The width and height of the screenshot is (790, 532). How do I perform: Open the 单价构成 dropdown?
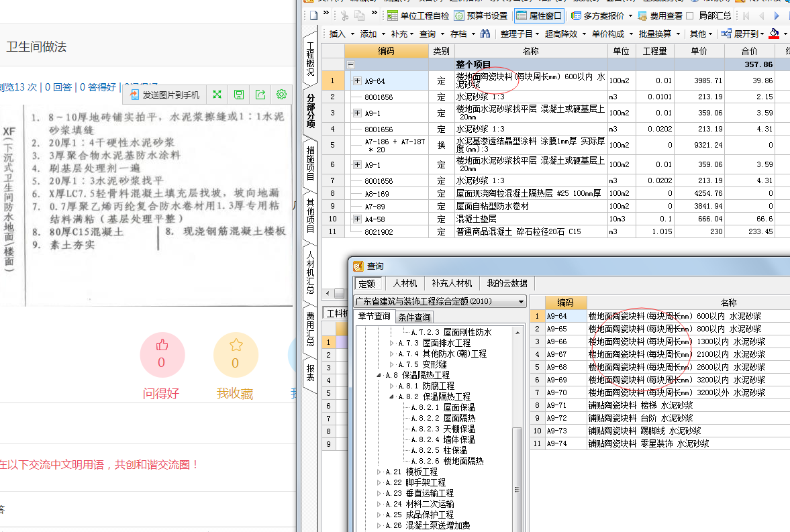(612, 34)
